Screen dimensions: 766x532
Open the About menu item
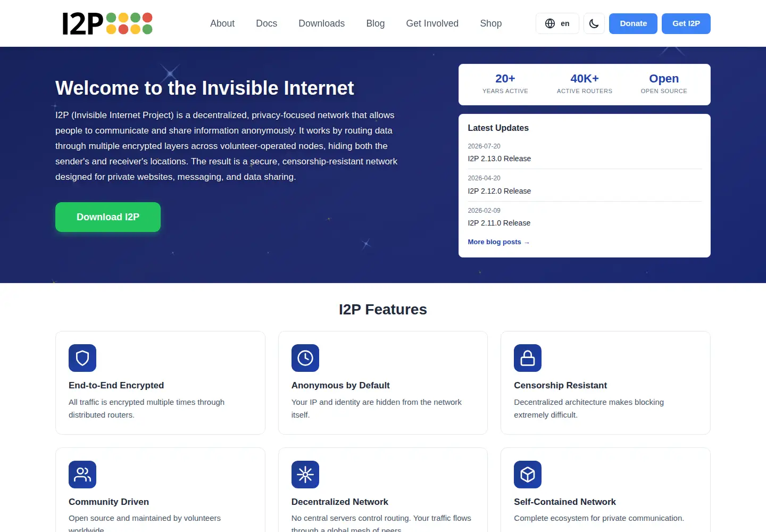(x=222, y=23)
